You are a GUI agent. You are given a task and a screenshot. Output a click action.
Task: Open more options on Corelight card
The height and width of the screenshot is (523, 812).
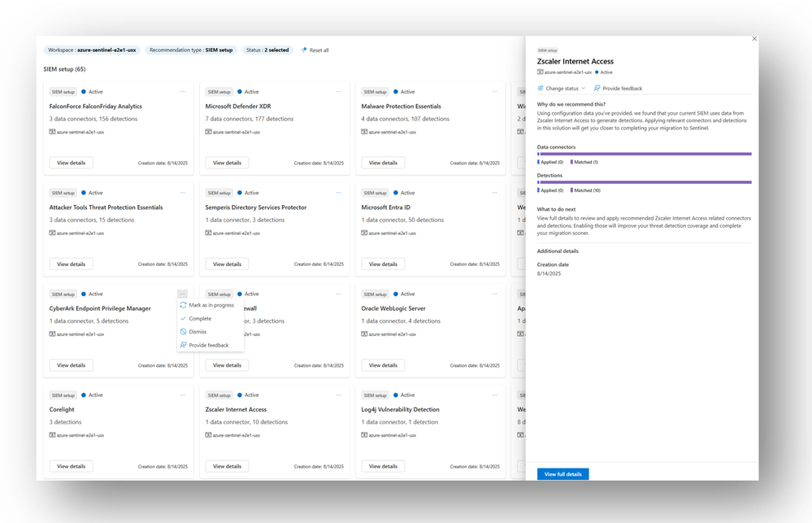click(x=182, y=395)
